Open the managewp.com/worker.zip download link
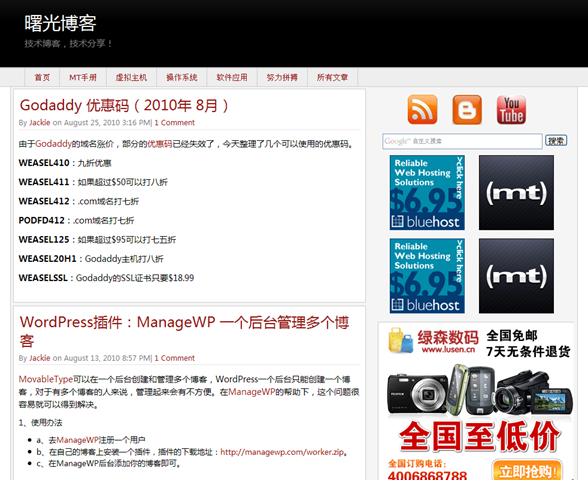Screen dimensions: 588x480 (282, 452)
